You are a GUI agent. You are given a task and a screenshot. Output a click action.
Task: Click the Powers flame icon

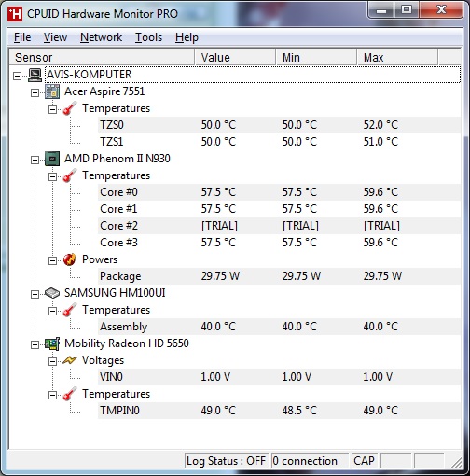70,259
